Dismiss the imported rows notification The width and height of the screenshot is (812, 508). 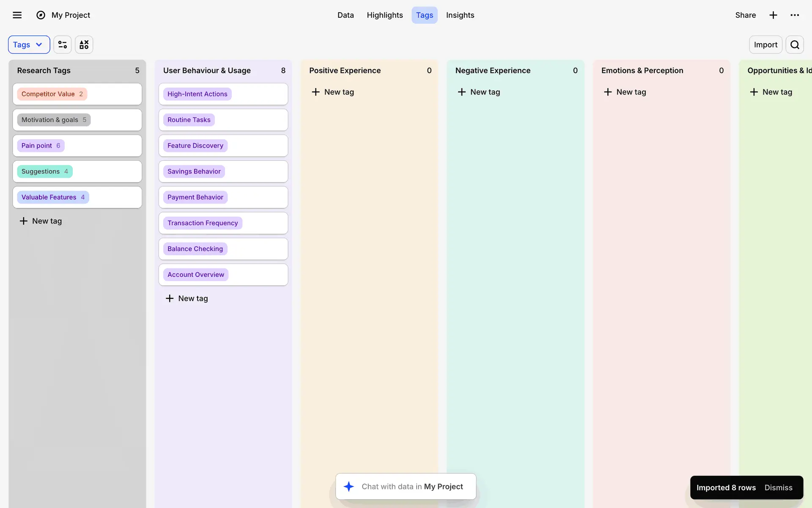(x=778, y=488)
